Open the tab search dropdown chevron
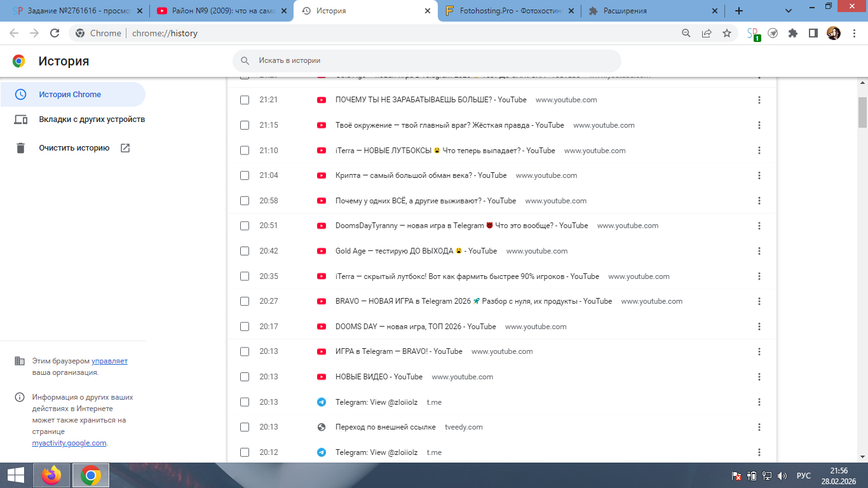This screenshot has height=488, width=868. click(x=789, y=11)
